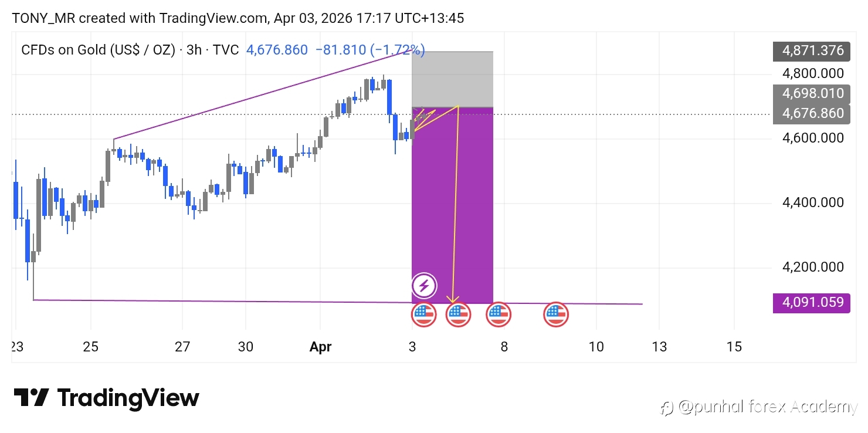Open the CFDs on Gold symbol title
This screenshot has height=433, width=868.
98,50
